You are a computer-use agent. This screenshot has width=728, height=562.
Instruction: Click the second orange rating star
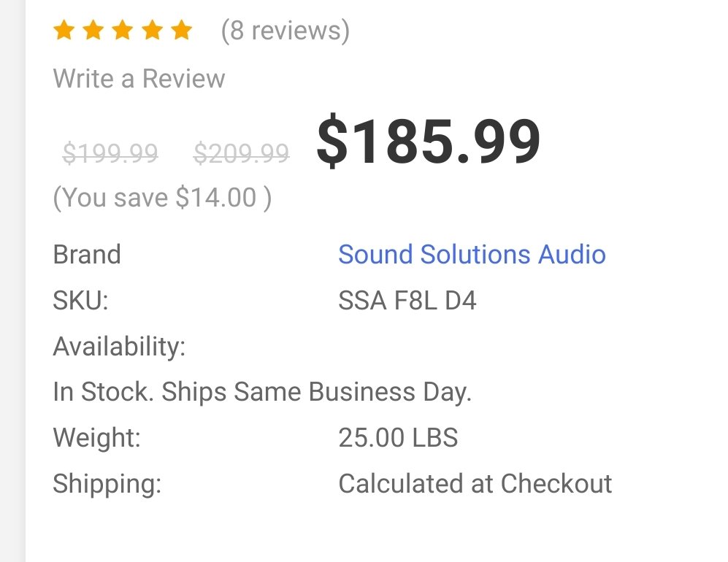coord(93,31)
